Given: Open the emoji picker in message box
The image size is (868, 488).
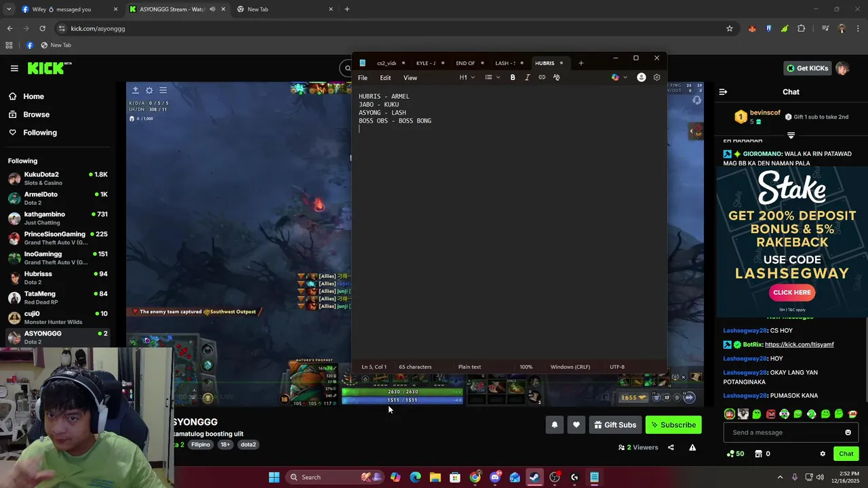Looking at the screenshot, I should (848, 432).
